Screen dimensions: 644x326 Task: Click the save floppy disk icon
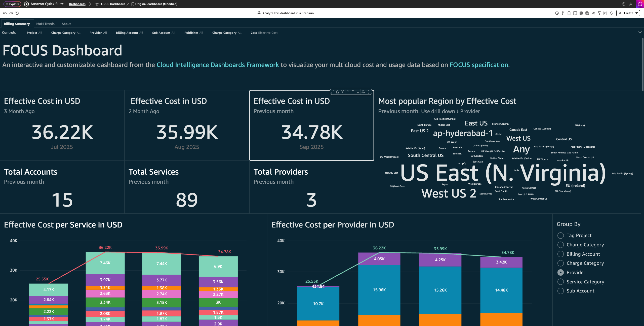pos(587,13)
